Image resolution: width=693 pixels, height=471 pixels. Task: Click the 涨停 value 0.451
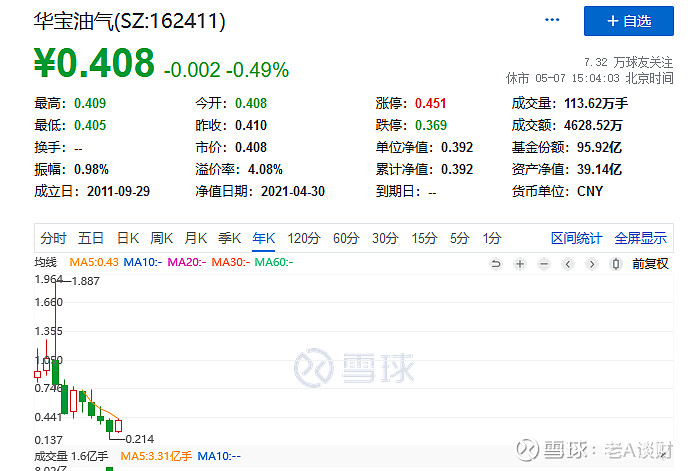coord(430,103)
